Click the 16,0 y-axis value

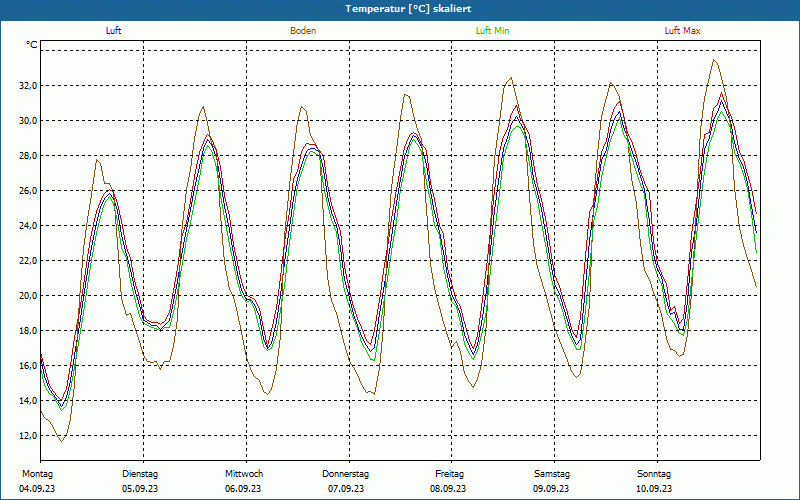coord(29,366)
